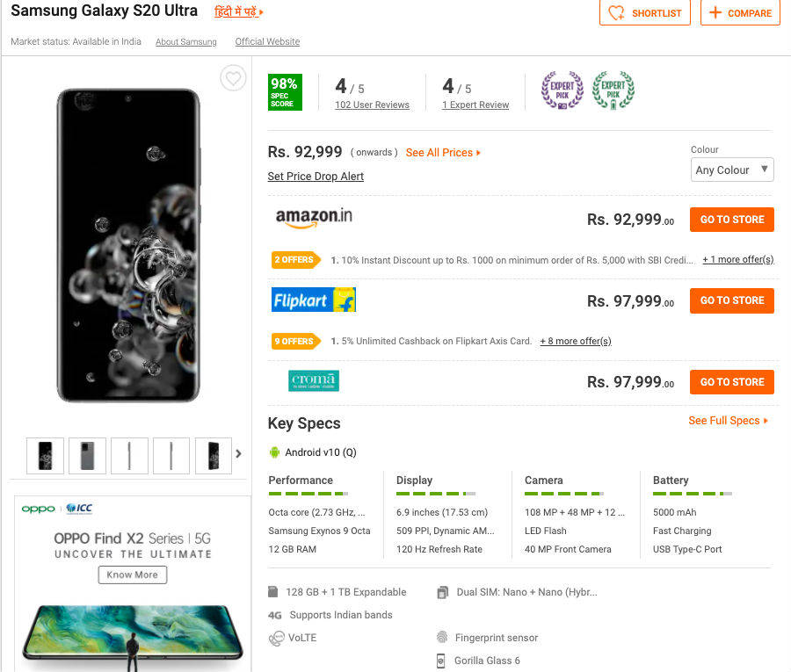This screenshot has width=791, height=672.
Task: Set Price Drop Alert
Action: (316, 177)
